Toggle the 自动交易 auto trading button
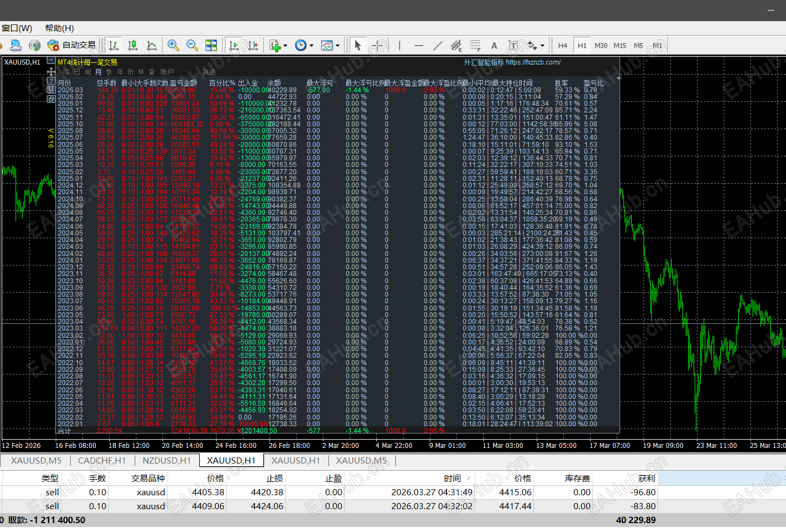This screenshot has height=532, width=786. [72, 45]
